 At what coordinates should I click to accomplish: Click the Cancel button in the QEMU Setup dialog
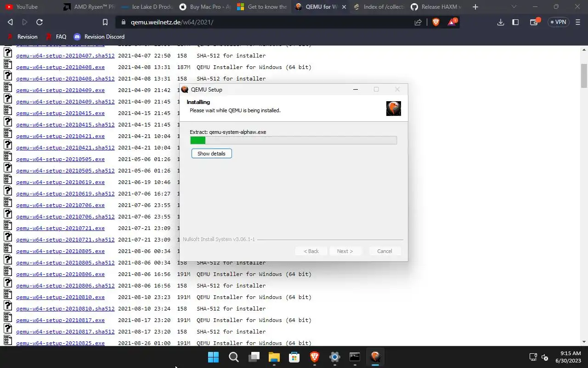pyautogui.click(x=384, y=251)
